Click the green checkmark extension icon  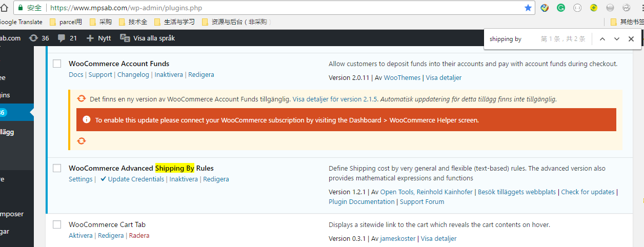[x=545, y=8]
